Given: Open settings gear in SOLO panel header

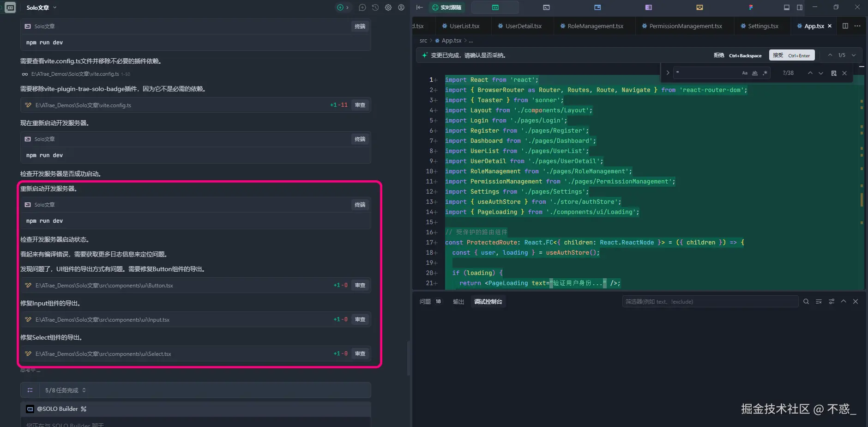Looking at the screenshot, I should tap(388, 7).
